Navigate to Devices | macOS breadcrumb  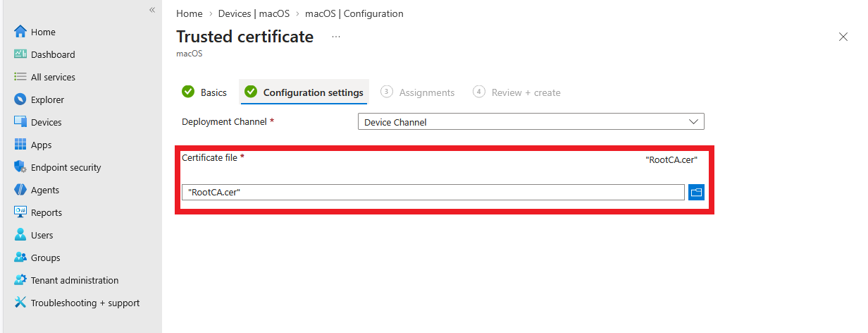point(254,13)
